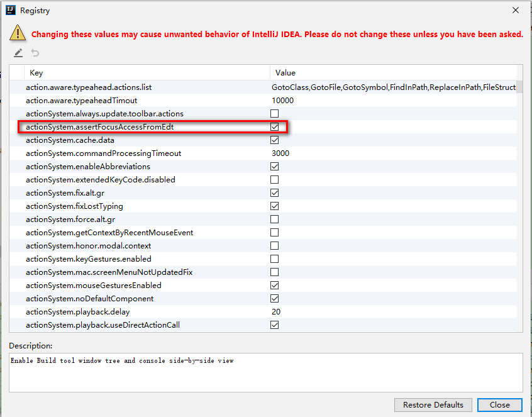The image size is (532, 417).
Task: Click the Revert undo arrow icon
Action: coord(35,53)
